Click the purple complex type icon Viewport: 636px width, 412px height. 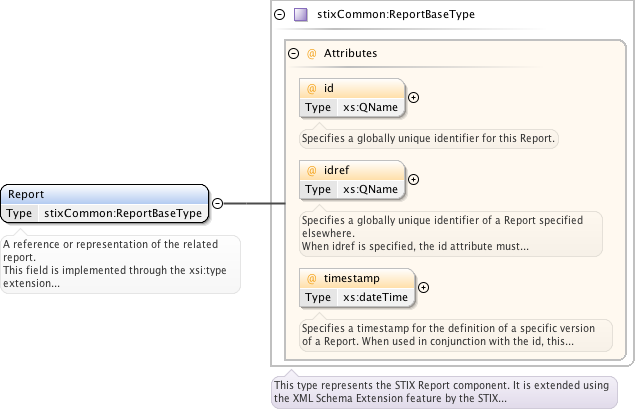click(300, 15)
